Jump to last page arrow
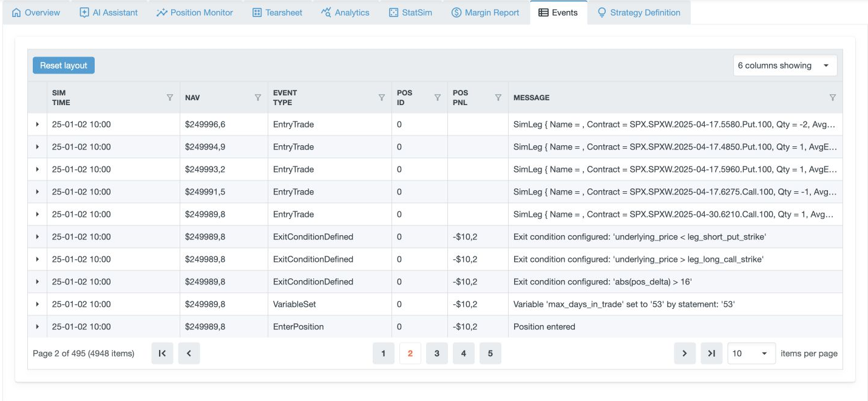 tap(711, 353)
